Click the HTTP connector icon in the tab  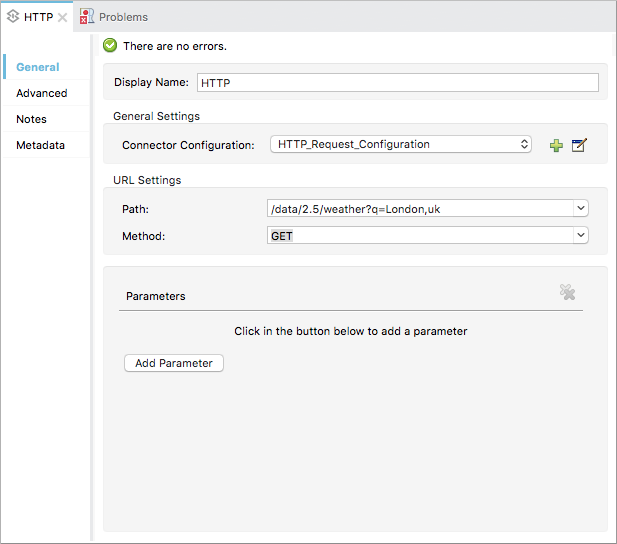pos(13,17)
